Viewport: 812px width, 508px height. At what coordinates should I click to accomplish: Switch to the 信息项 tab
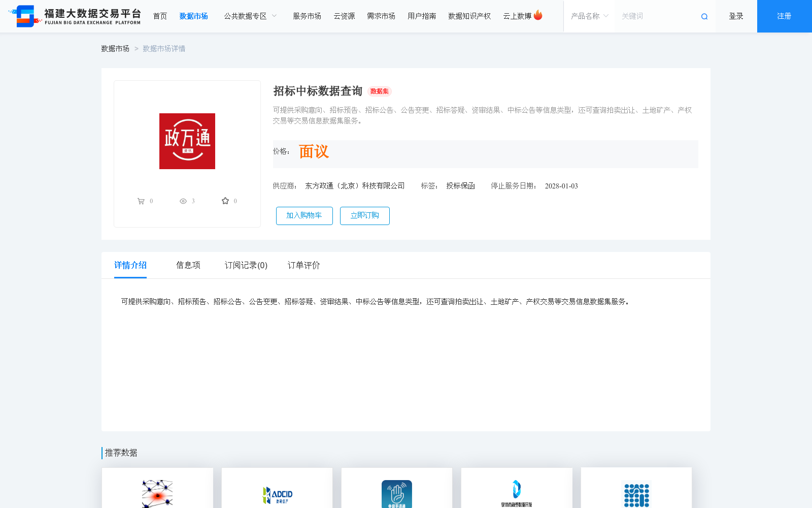coord(188,265)
